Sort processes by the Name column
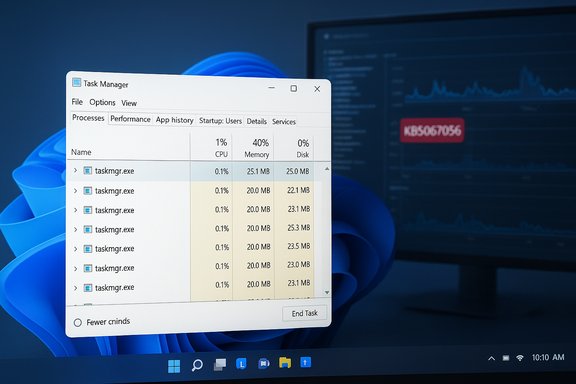Screen dimensions: 576x384 (x=81, y=152)
